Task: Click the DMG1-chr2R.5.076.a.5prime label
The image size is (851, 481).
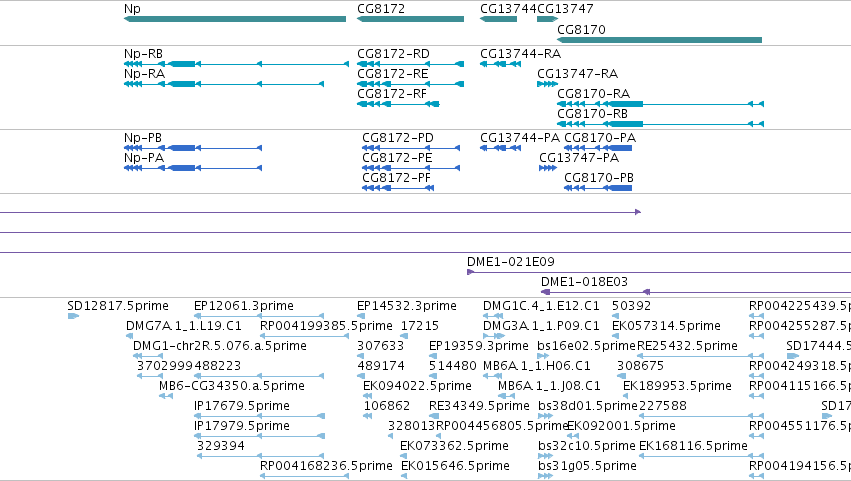Action: click(220, 346)
